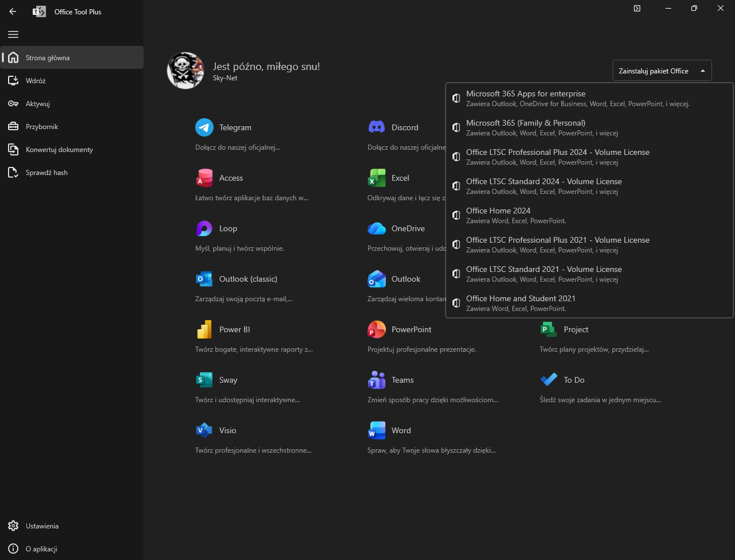Screen dimensions: 735x560
Task: Collapse the Zainstaluj pakiet Office dropdown
Action: pos(662,71)
